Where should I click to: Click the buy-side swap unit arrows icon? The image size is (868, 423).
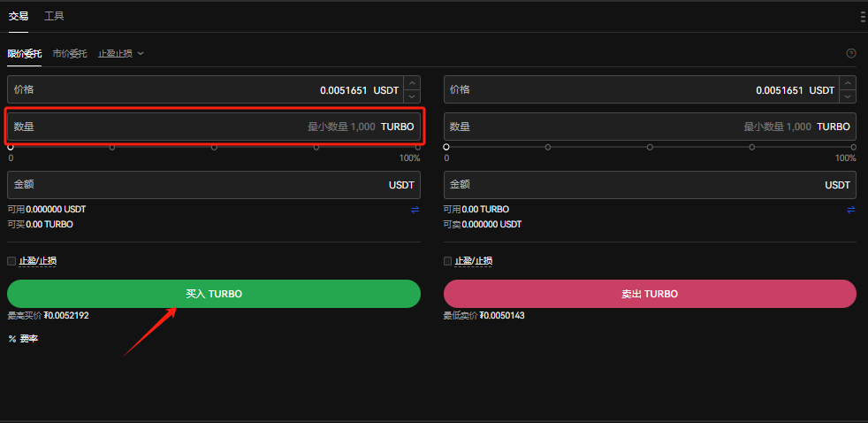coord(415,210)
